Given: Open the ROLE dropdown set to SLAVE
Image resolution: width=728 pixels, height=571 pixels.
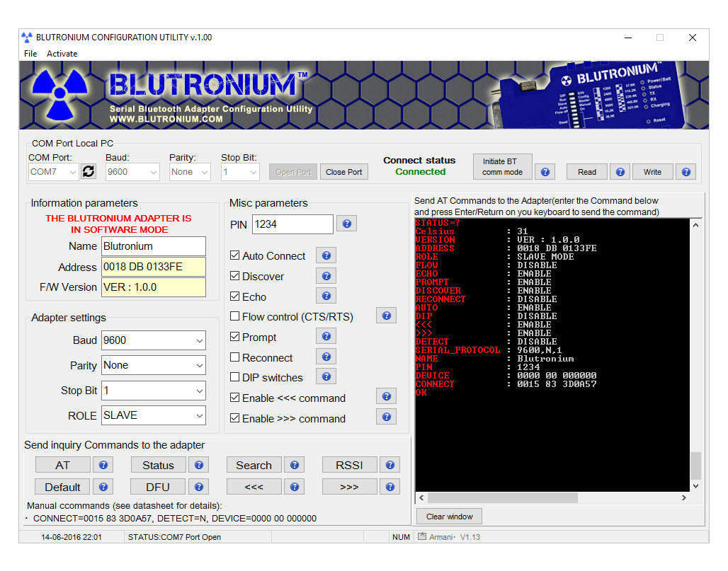Looking at the screenshot, I should point(154,415).
